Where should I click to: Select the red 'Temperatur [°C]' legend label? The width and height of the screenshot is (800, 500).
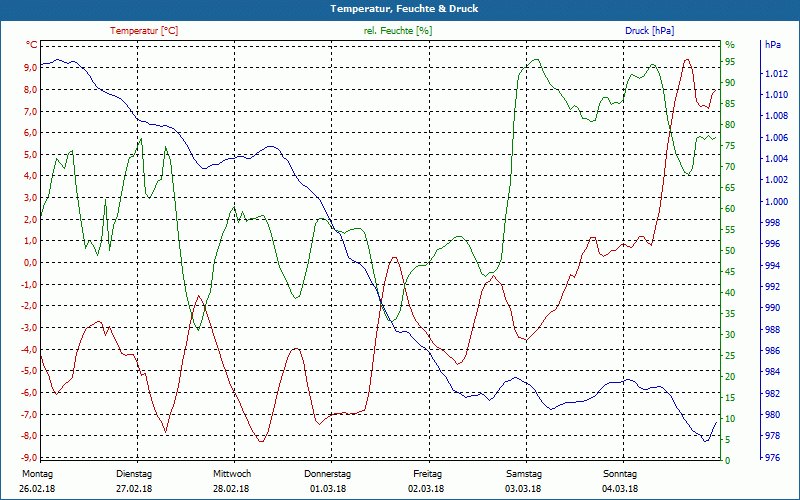pos(144,31)
